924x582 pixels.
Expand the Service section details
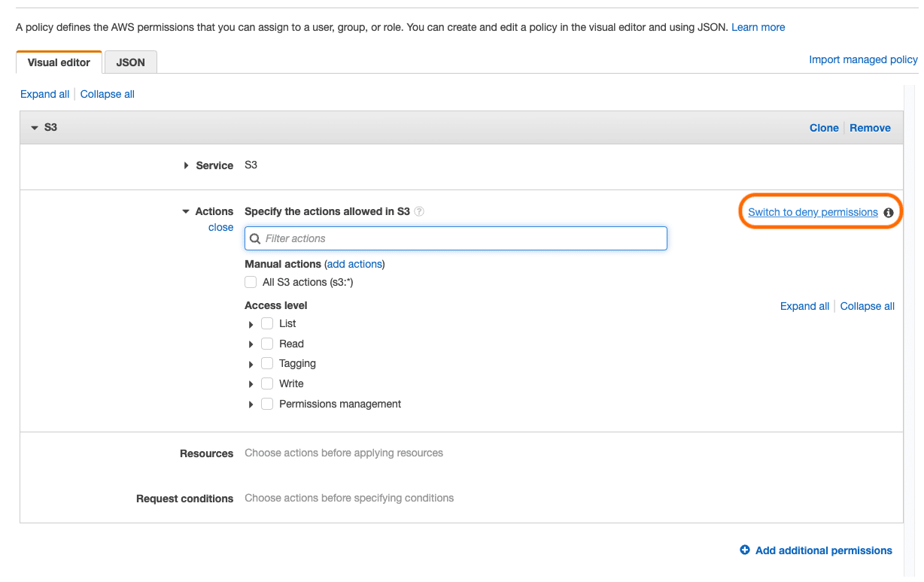pos(186,165)
